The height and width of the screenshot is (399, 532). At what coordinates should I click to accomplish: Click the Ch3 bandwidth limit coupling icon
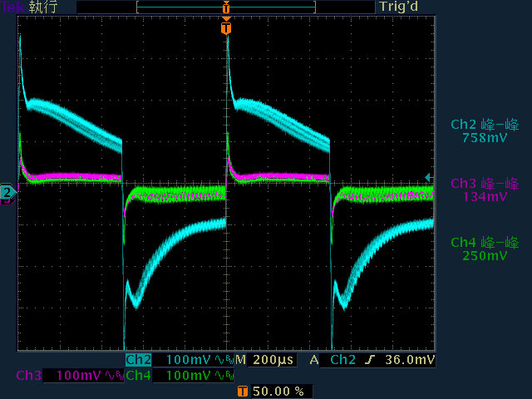[115, 376]
